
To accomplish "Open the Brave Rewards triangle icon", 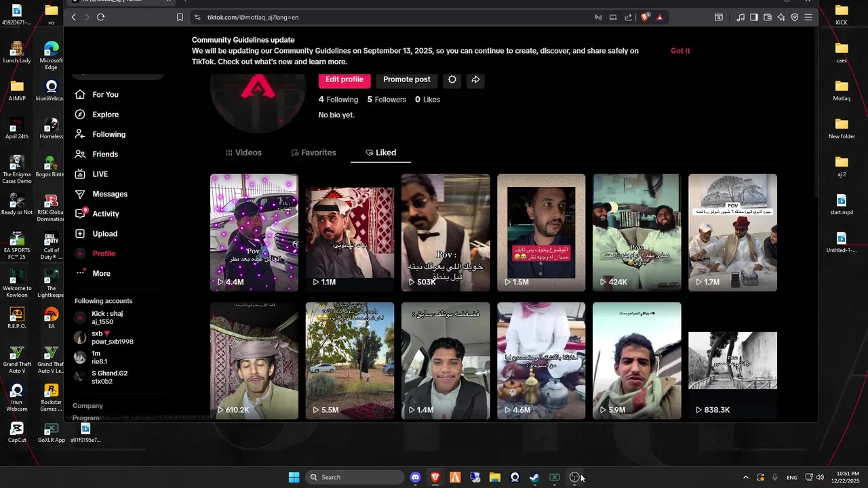I will click(659, 17).
